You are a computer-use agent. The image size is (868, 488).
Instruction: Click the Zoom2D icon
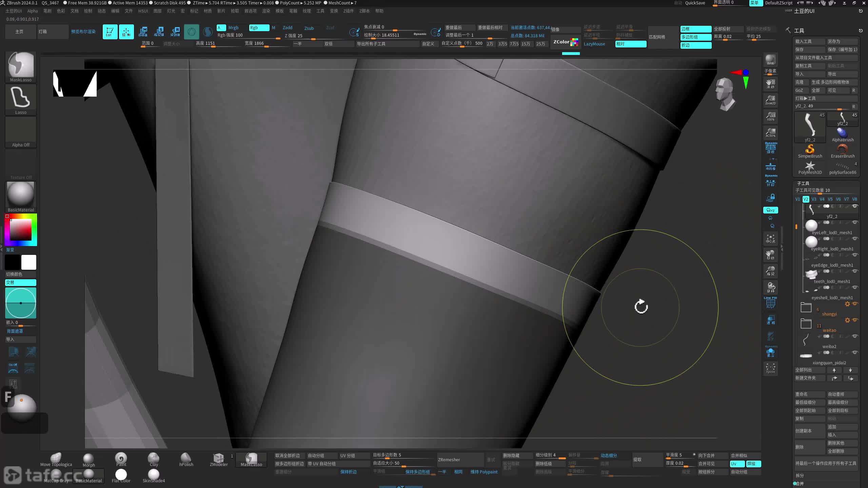click(x=770, y=100)
